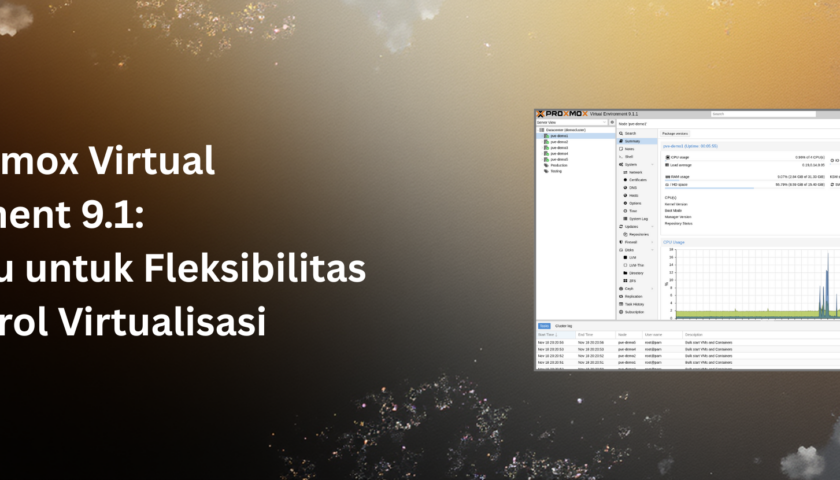Open the DNS settings item
840x480 pixels.
click(632, 187)
